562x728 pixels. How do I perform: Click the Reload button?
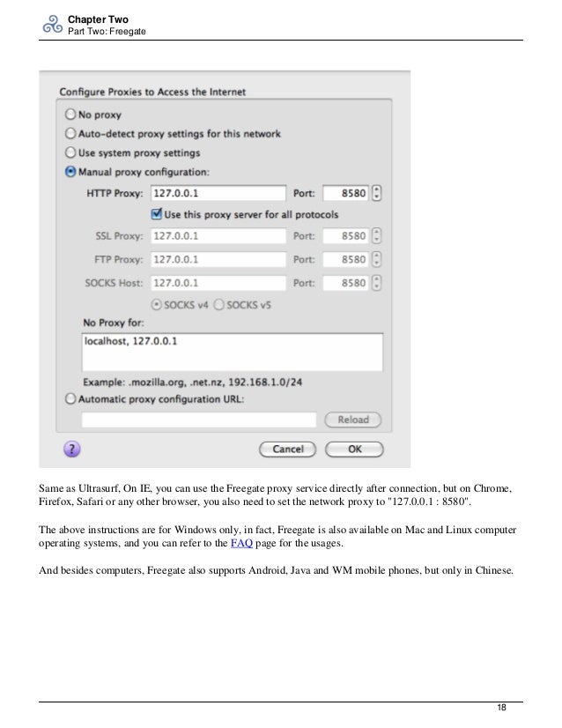click(x=353, y=420)
